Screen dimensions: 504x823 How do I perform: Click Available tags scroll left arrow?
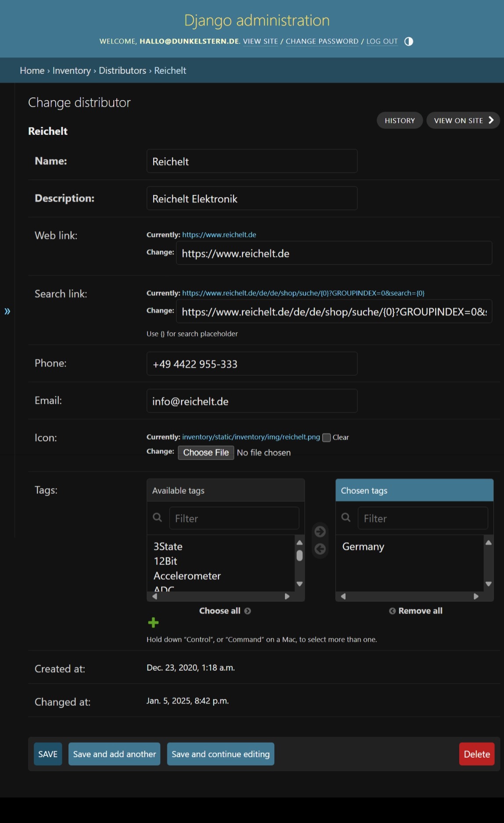[155, 597]
